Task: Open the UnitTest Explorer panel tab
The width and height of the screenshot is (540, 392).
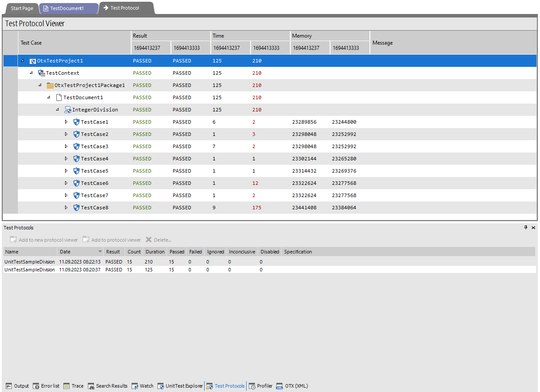Action: pos(180,386)
